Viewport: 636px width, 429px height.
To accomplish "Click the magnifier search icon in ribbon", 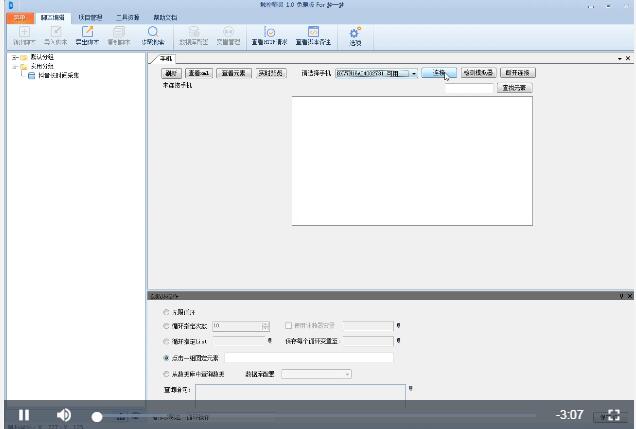I will coord(153,32).
